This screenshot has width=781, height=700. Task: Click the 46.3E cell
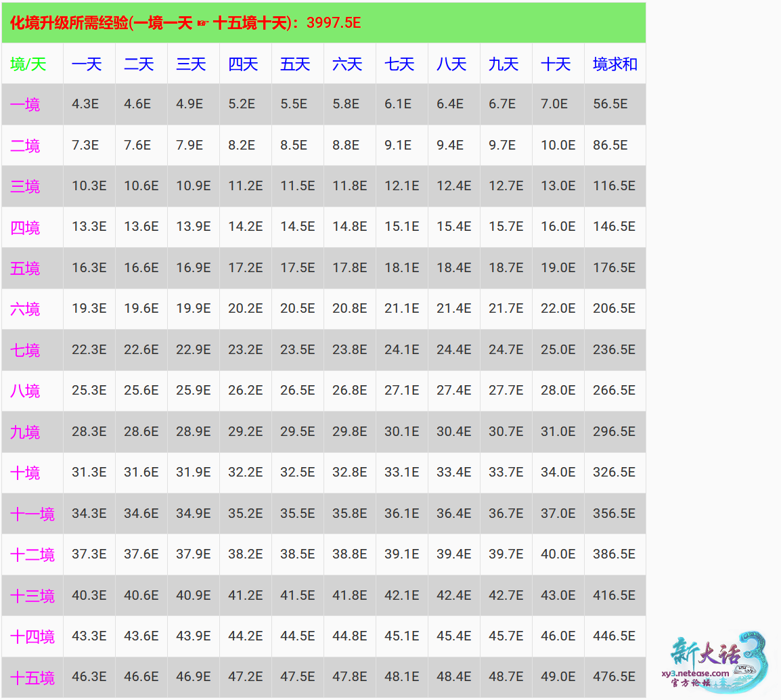point(89,677)
